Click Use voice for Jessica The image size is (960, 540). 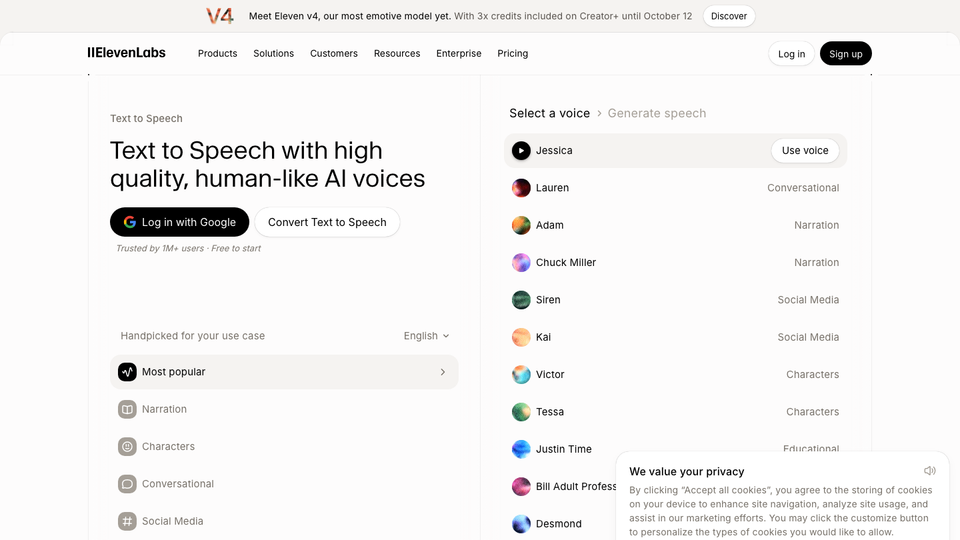[804, 151]
